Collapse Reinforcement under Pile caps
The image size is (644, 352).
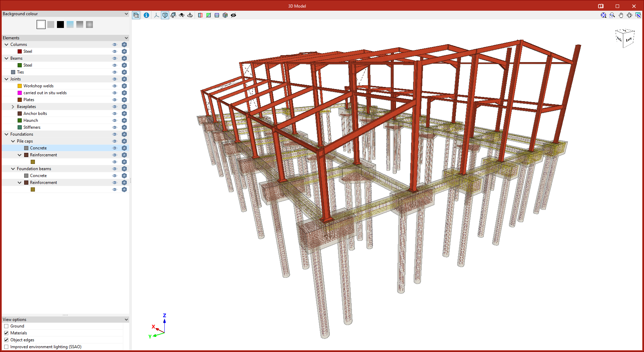19,155
